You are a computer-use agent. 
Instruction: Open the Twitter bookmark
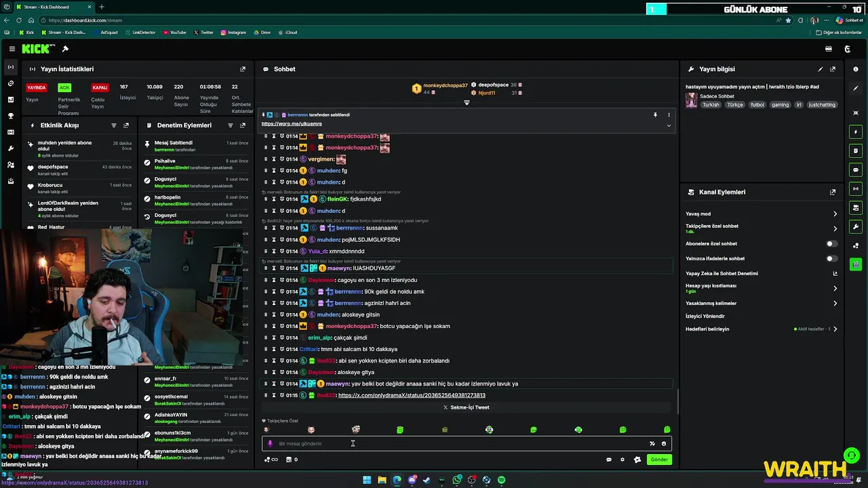click(x=203, y=33)
